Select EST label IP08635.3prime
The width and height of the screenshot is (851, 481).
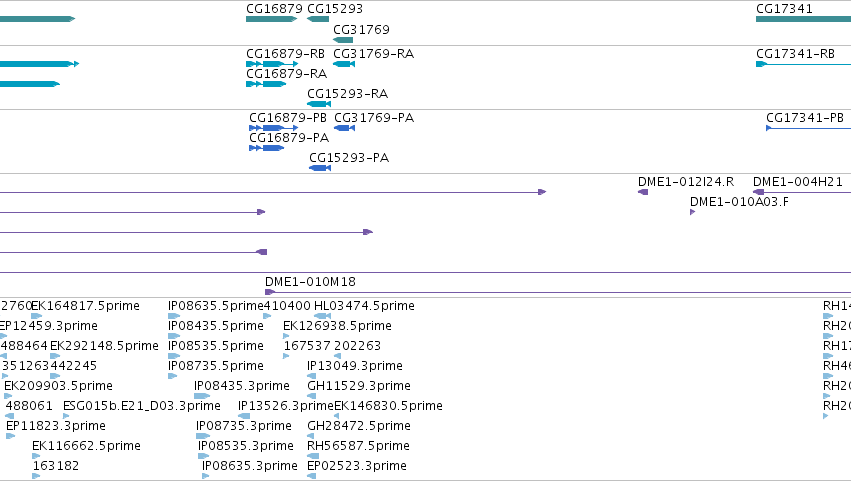tap(250, 466)
